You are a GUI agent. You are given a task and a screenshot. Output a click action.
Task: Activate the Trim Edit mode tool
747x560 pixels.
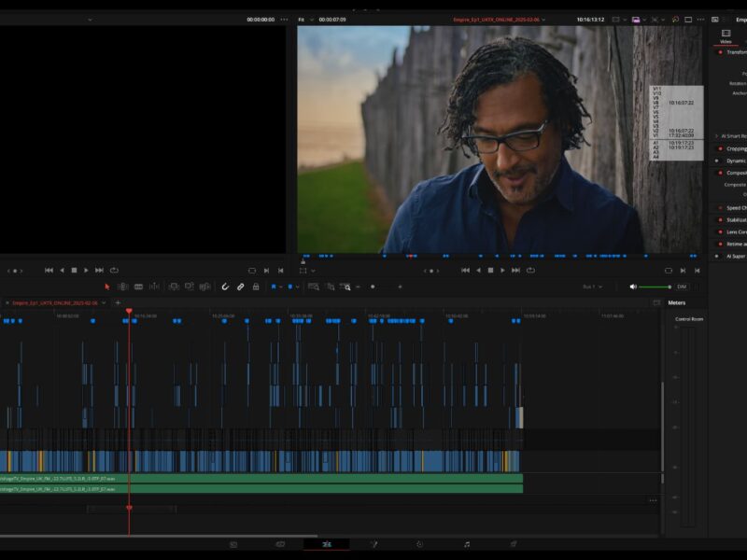point(123,287)
